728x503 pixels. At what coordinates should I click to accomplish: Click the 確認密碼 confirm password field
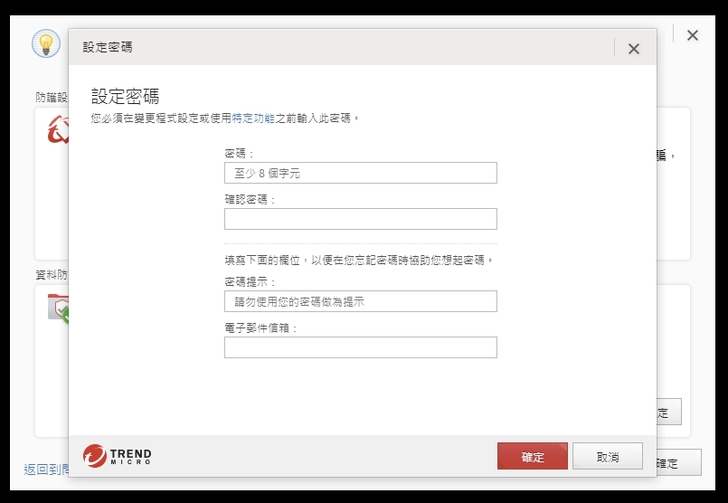coord(360,219)
